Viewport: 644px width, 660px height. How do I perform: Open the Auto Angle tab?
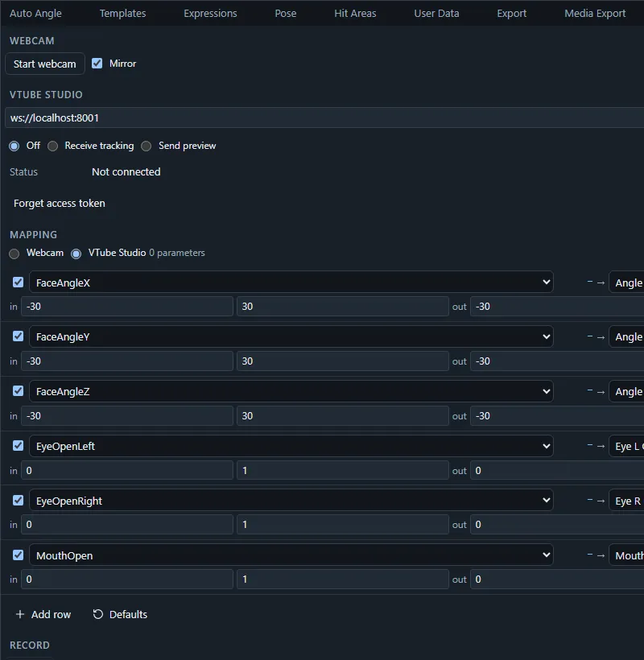coord(35,13)
